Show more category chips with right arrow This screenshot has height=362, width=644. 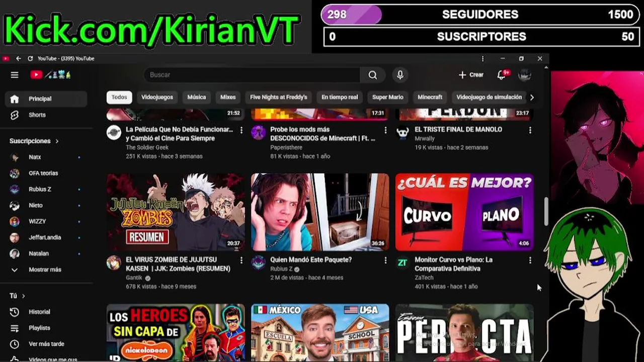coord(532,98)
